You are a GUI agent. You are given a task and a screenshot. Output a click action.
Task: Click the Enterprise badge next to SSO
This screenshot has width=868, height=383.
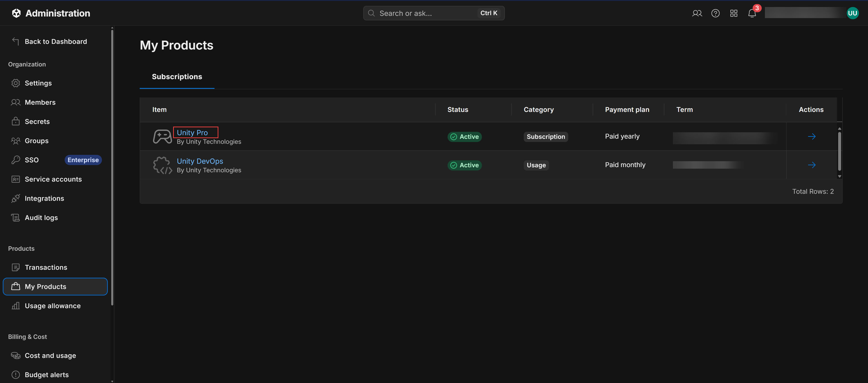coord(83,160)
